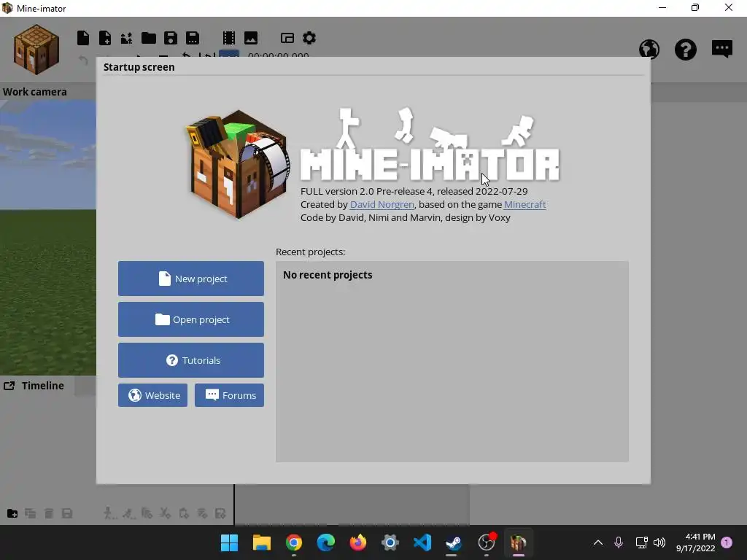The height and width of the screenshot is (560, 747).
Task: Click the duplicate icon in timeline bottom bar
Action: coord(31,513)
